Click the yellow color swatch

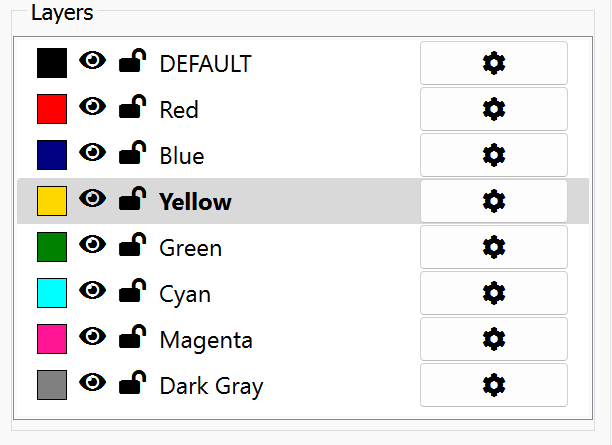52,201
